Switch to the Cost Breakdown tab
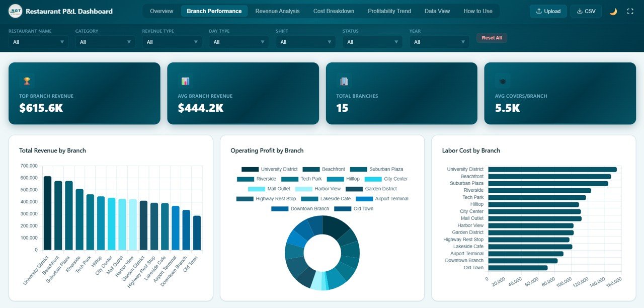This screenshot has width=644, height=308. pos(334,11)
